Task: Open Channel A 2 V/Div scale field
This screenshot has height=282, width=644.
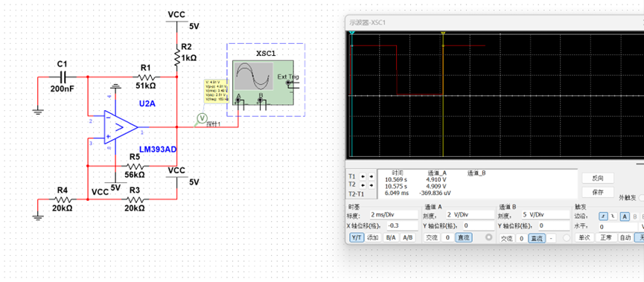Action: coord(470,215)
